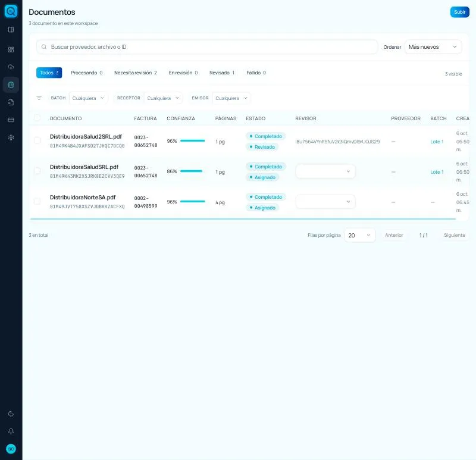The height and width of the screenshot is (460, 476).
Task: Open revisor dropdown for DistribuidoraNorteSA.pdf
Action: coord(325,202)
